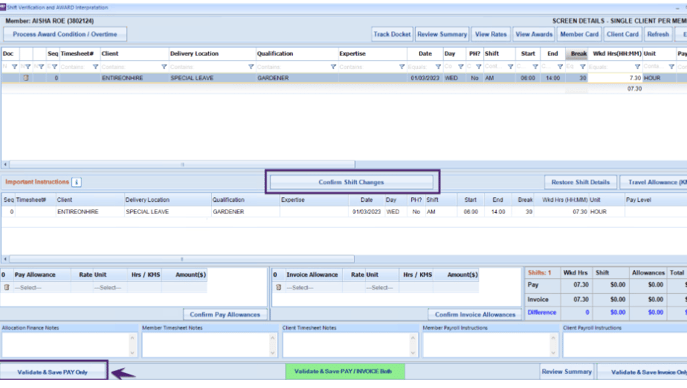The image size is (687, 388).
Task: Open the Invoice Allowance Unit --Select-- dropdown
Action: tap(381, 288)
